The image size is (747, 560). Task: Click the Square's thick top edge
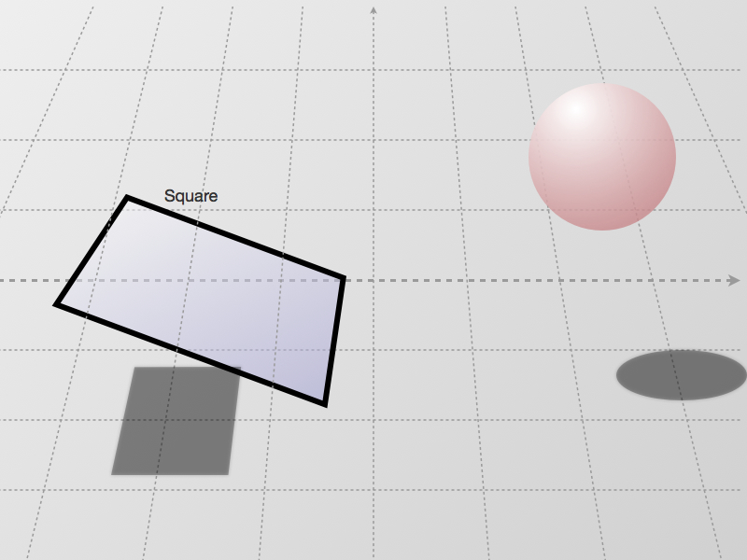coord(235,238)
